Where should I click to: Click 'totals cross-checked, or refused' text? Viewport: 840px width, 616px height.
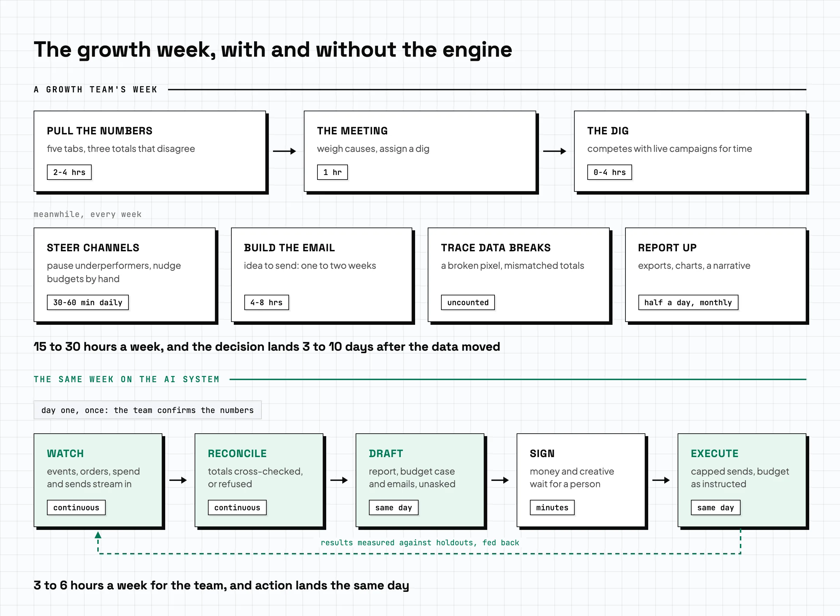coord(255,478)
